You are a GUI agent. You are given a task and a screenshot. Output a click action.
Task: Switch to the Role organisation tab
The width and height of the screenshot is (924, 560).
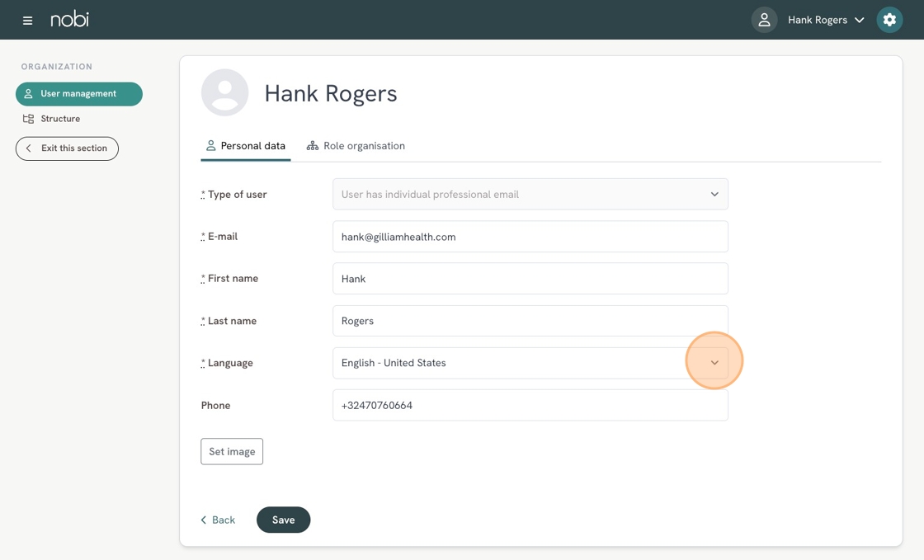click(356, 146)
